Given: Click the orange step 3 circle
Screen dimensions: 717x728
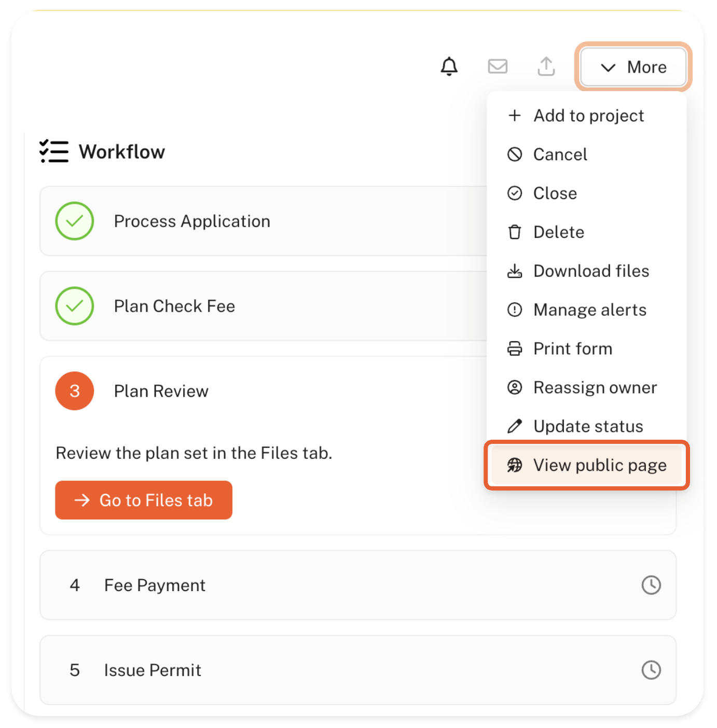Looking at the screenshot, I should click(x=75, y=391).
